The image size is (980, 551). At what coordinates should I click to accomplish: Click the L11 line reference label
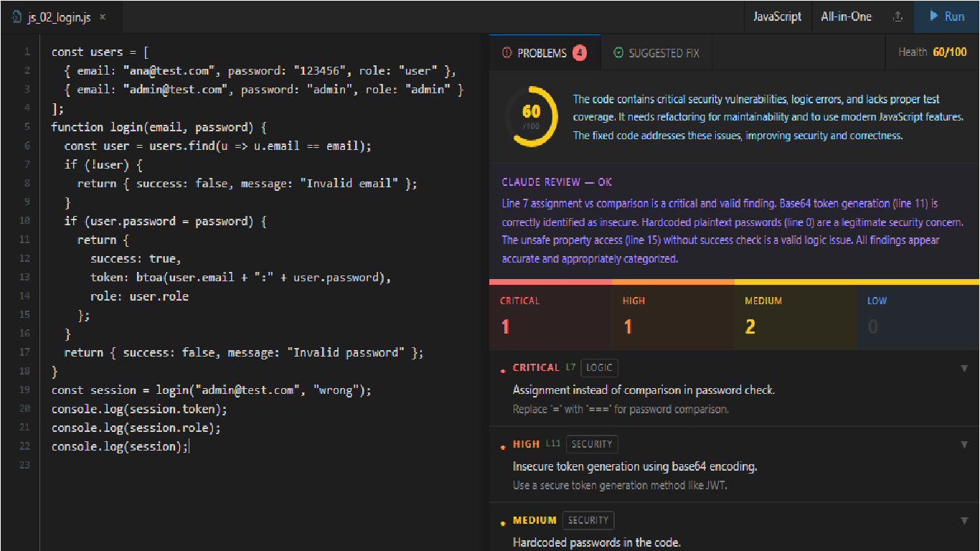[553, 443]
